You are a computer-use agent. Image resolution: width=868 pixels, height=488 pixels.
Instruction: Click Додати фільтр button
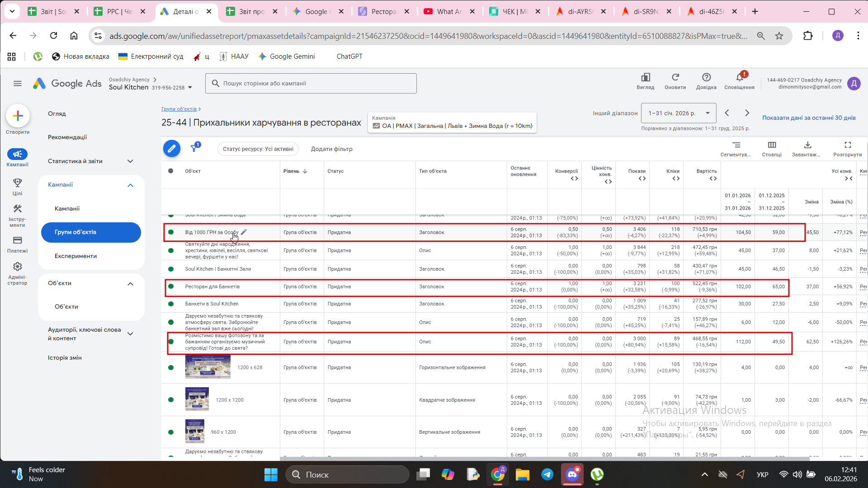point(331,149)
